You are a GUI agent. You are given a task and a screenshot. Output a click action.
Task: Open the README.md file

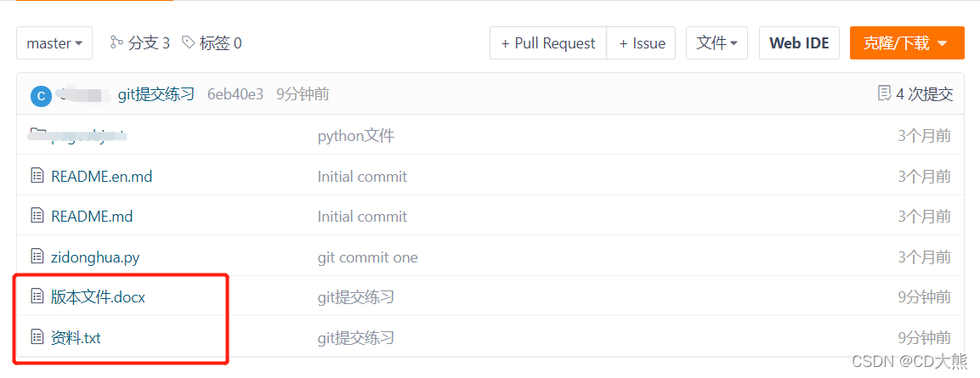pos(92,217)
